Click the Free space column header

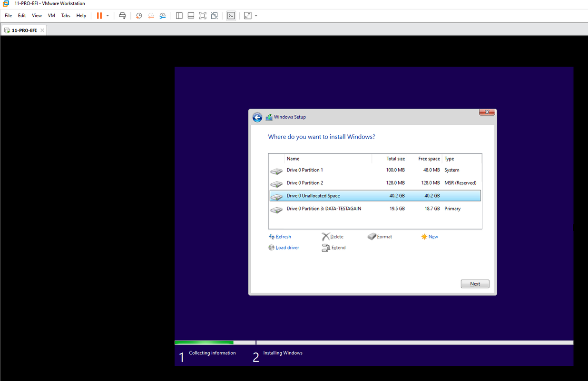click(x=424, y=159)
